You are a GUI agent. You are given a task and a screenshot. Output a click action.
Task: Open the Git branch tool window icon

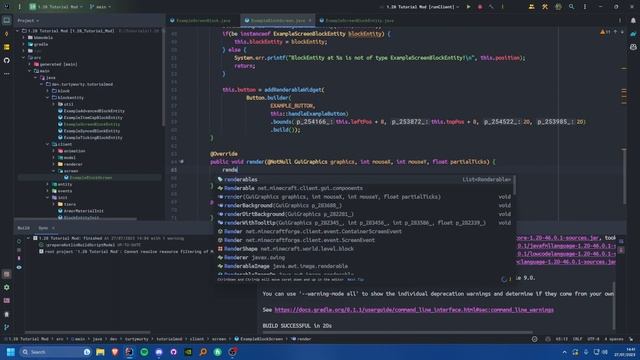pos(7,327)
